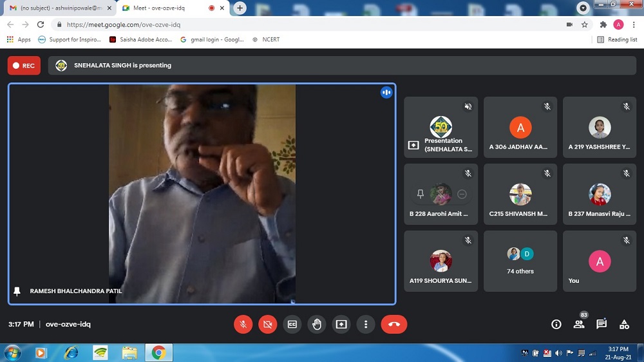The image size is (644, 362).
Task: Click the Present now screen share button
Action: coord(341,324)
